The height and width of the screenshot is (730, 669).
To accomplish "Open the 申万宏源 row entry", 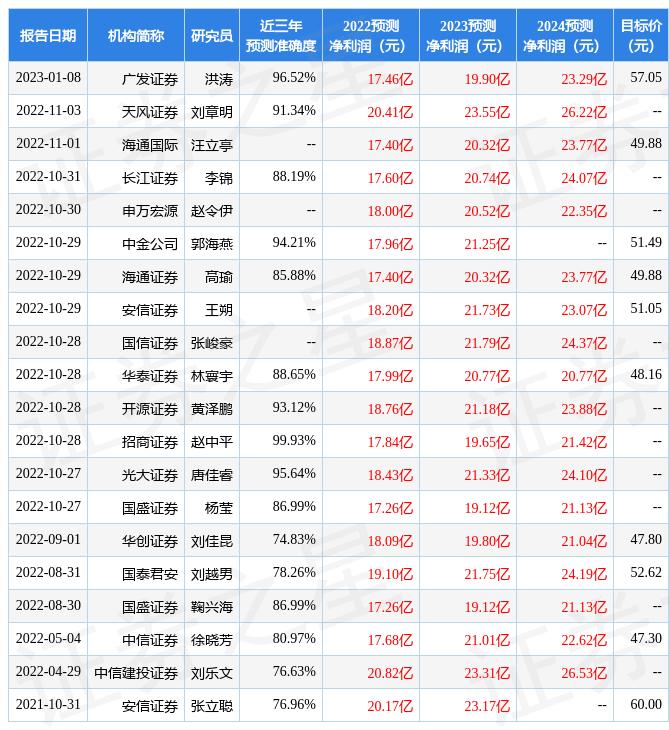I will [150, 210].
